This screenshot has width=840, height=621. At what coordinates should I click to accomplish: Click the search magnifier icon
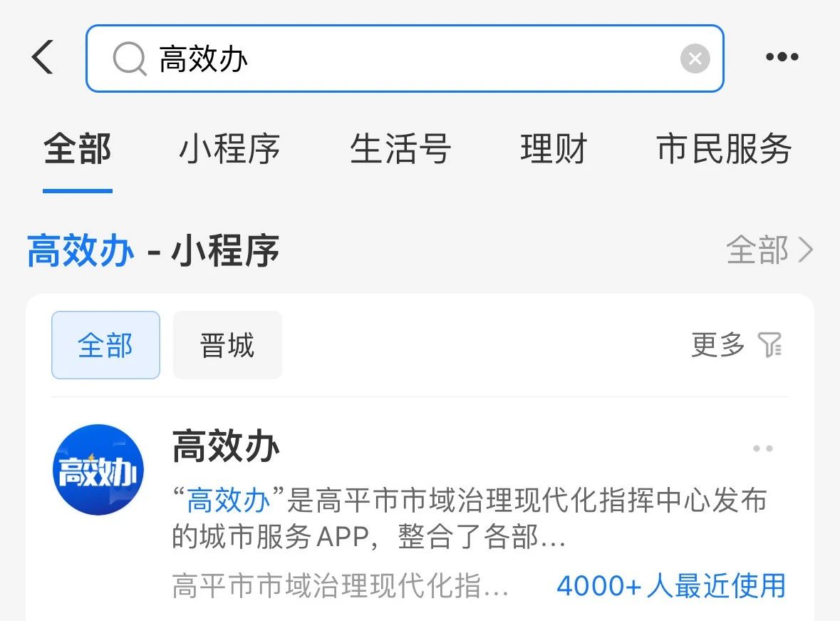(x=129, y=58)
